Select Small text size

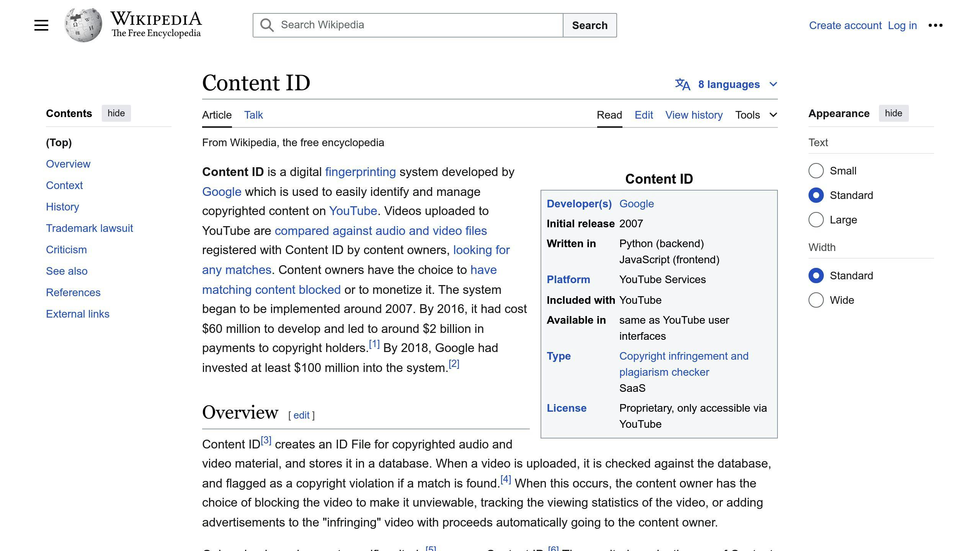pos(816,171)
